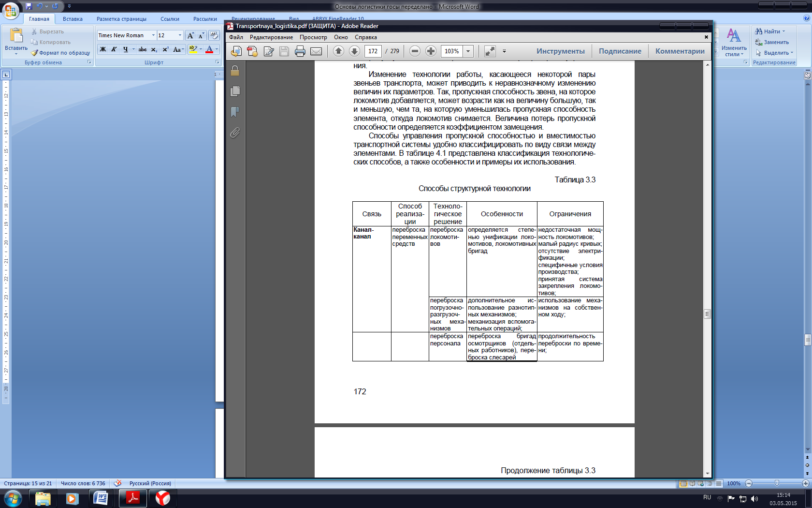The image size is (812, 508).
Task: Open Times New Roman font dropdown
Action: point(153,35)
